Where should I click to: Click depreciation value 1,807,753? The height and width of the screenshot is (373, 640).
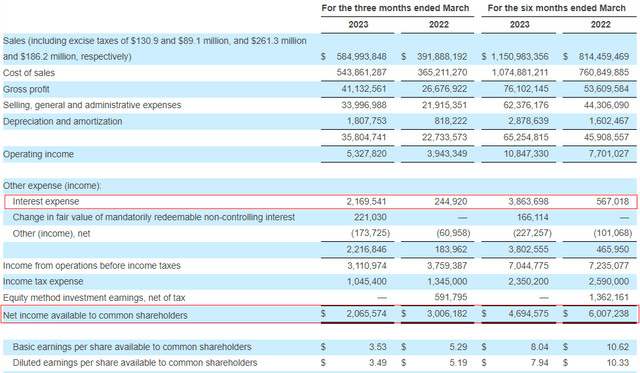(x=367, y=121)
